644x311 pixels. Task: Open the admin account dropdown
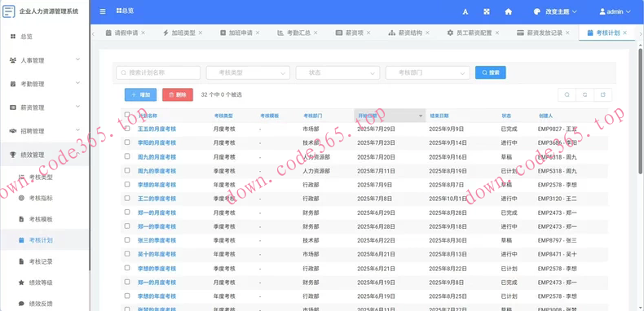click(615, 12)
